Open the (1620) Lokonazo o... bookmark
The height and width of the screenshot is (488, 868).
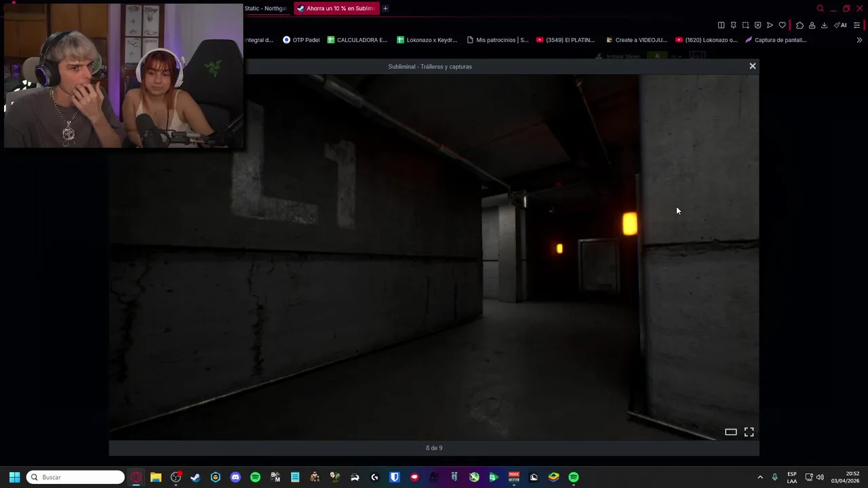(706, 40)
